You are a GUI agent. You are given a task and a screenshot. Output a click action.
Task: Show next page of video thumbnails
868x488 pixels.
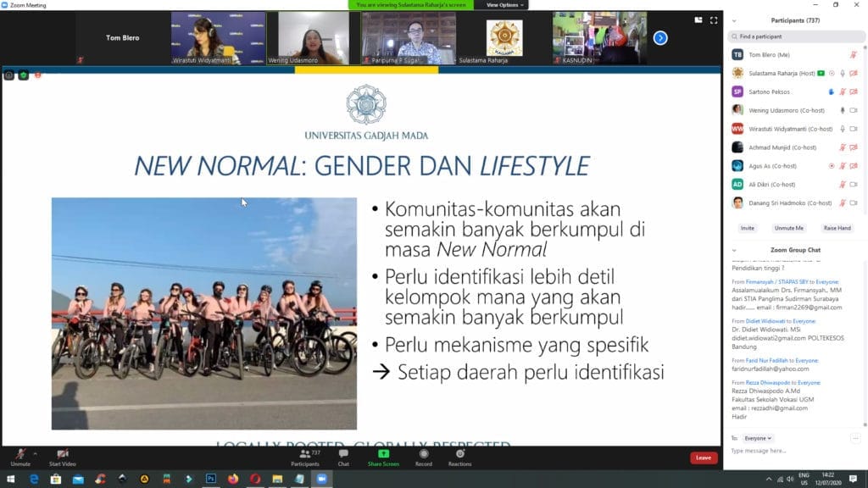pyautogui.click(x=659, y=37)
